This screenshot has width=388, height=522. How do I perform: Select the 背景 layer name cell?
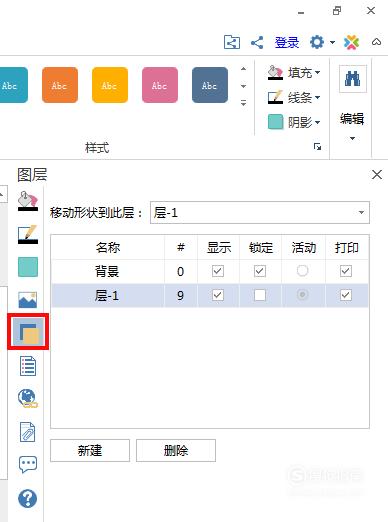pyautogui.click(x=108, y=271)
